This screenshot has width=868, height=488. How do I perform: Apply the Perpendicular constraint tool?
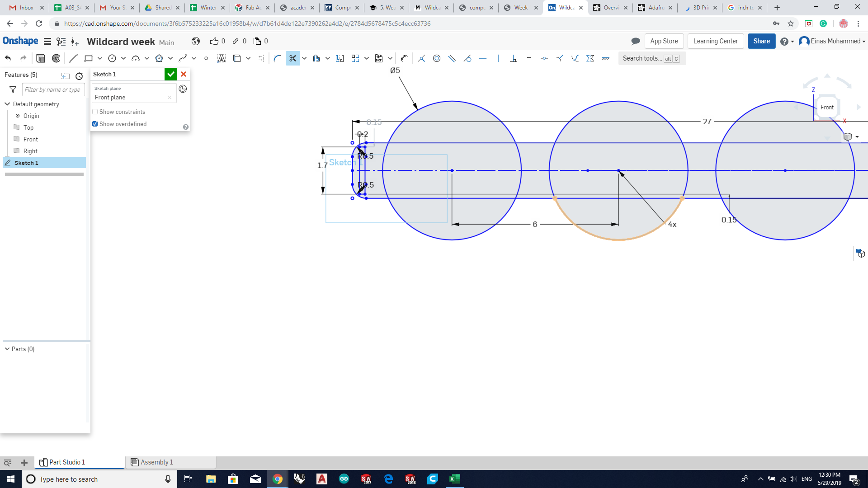click(513, 58)
